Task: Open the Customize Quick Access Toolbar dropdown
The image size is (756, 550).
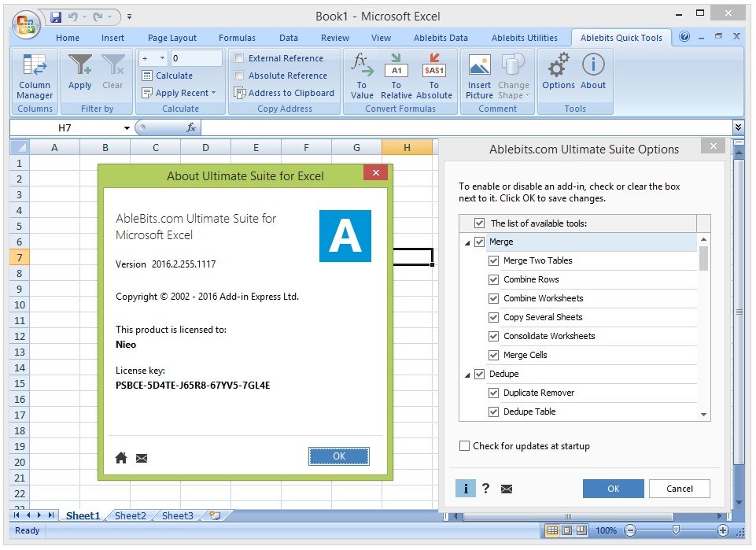Action: [x=129, y=17]
